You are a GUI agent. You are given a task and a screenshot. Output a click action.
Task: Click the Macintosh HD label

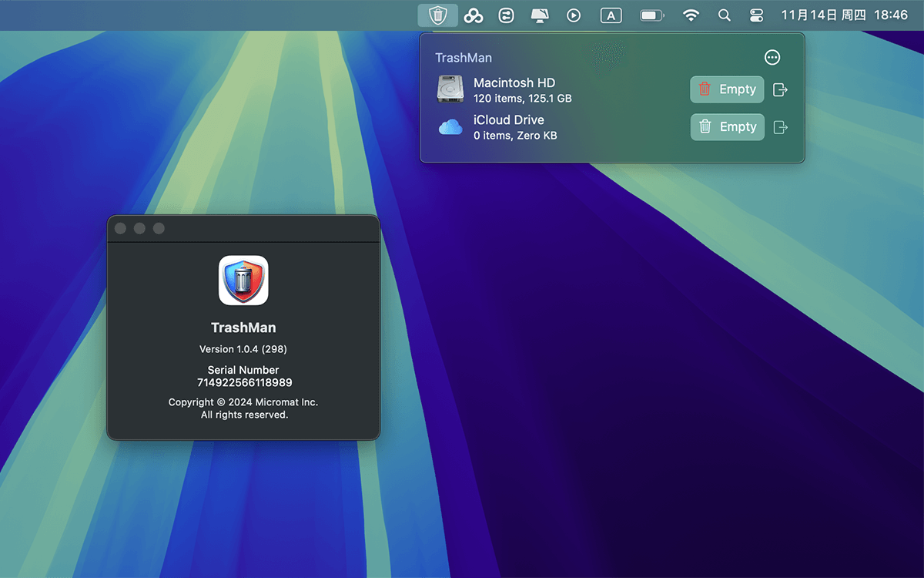click(514, 82)
